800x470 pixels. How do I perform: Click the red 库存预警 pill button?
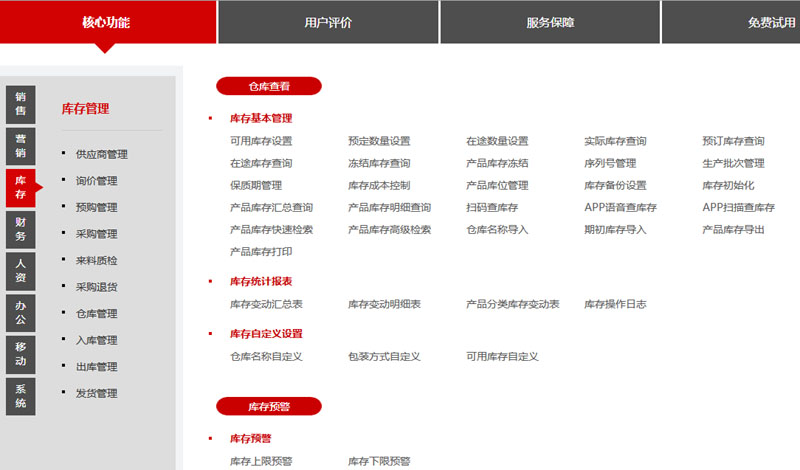pos(268,406)
